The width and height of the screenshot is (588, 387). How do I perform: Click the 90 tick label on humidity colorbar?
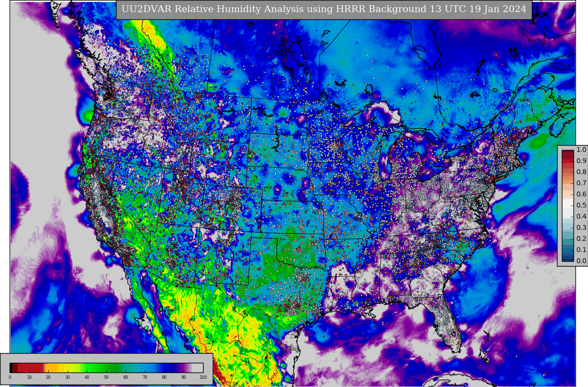click(x=184, y=377)
